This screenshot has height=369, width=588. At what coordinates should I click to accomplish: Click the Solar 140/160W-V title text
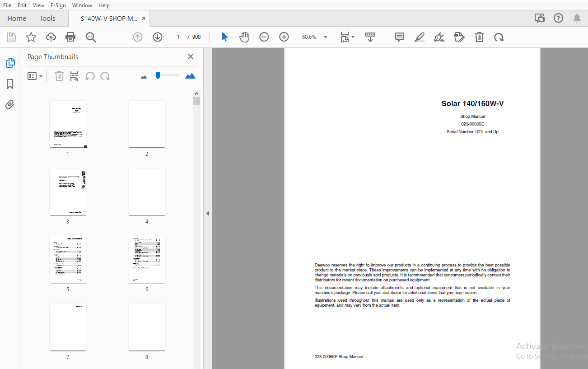click(472, 104)
